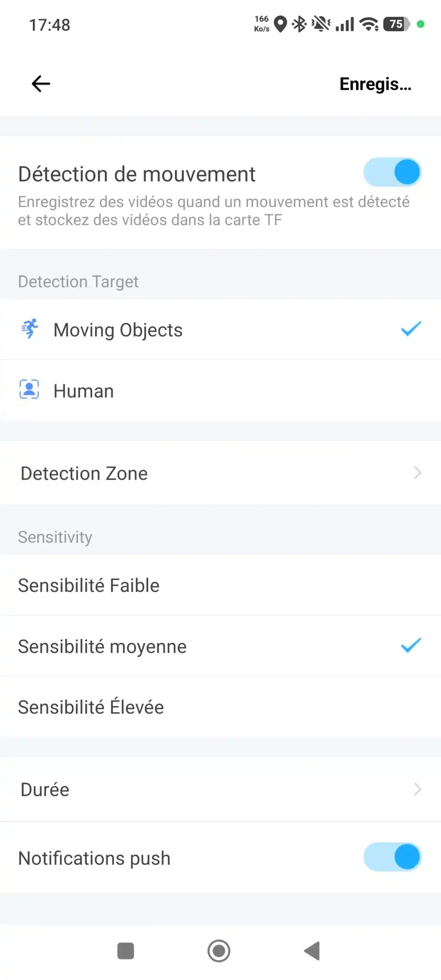Open Detection Zone chevron arrow
Screen dimensions: 441x980
tap(417, 473)
